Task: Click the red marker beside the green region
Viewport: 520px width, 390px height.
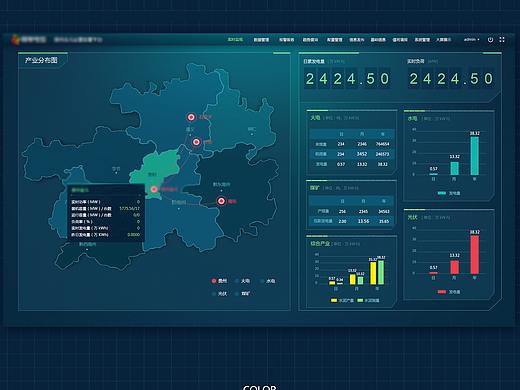Action: coord(154,189)
